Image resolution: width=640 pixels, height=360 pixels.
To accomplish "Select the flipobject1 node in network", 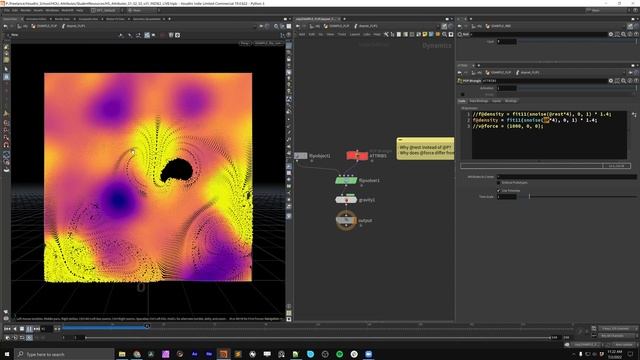I will pyautogui.click(x=300, y=156).
